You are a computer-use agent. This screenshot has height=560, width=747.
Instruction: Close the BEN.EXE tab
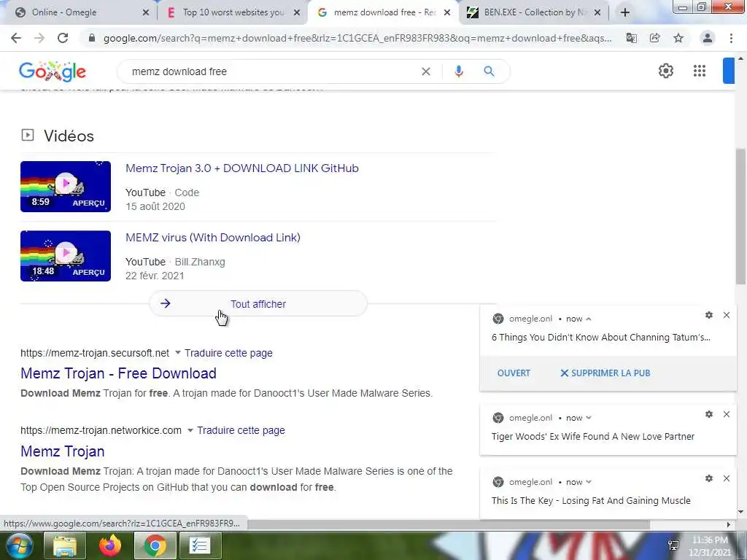(597, 13)
